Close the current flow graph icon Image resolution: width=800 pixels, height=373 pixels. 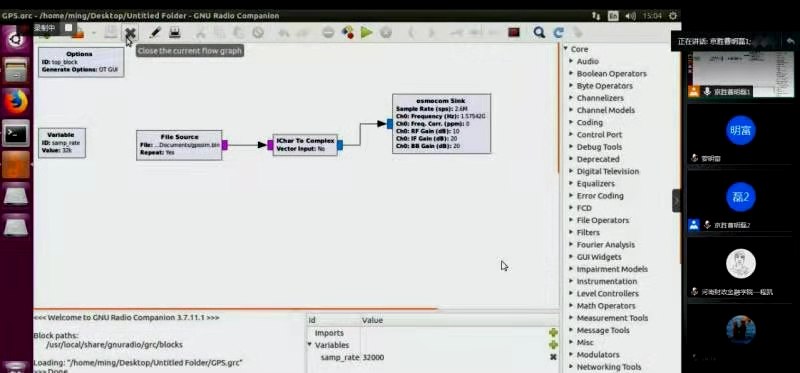pyautogui.click(x=130, y=33)
